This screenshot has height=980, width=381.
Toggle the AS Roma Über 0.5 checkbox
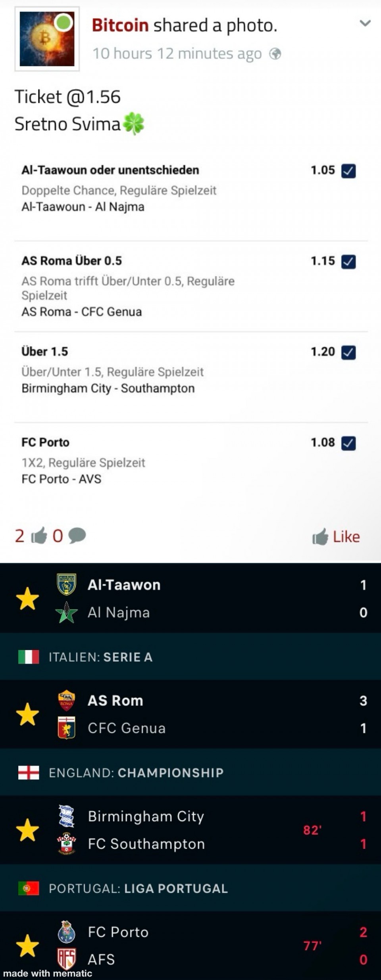tap(348, 262)
